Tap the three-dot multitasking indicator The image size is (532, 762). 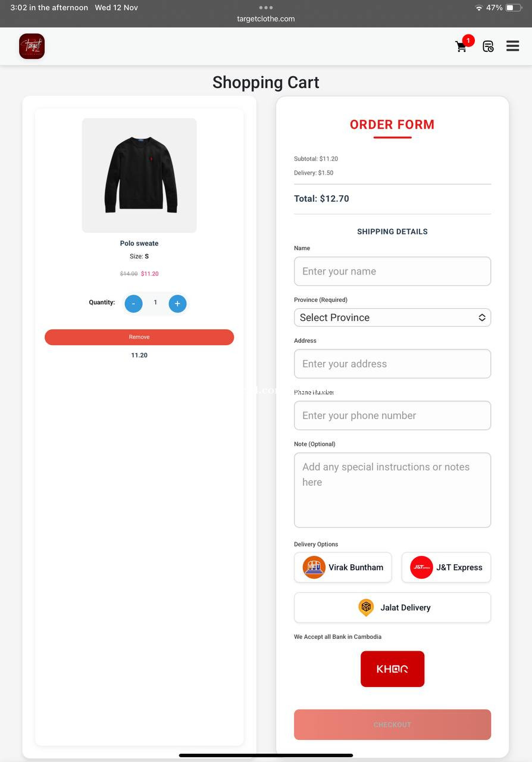pos(266,8)
